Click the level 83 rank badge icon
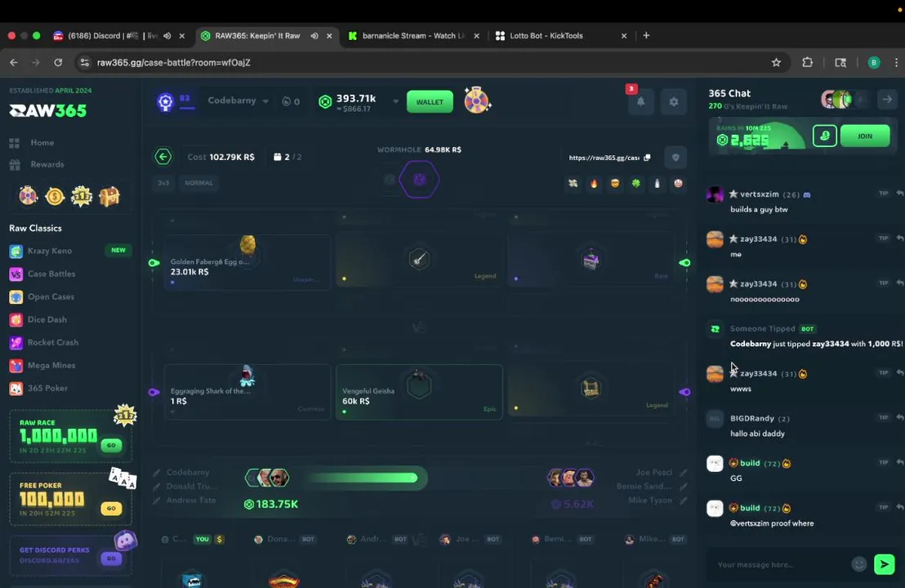Screen dimensions: 905x588 pos(166,102)
